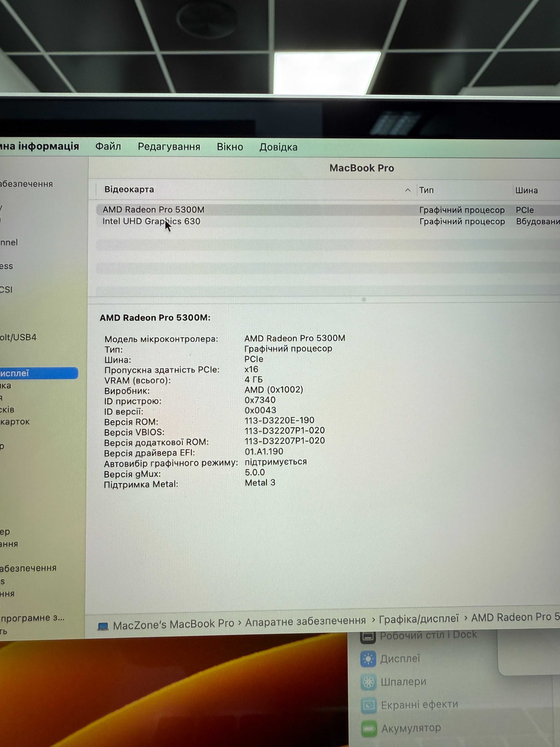This screenshot has width=560, height=747.
Task: Select the sidebar item ending in CSI
Action: (6, 289)
